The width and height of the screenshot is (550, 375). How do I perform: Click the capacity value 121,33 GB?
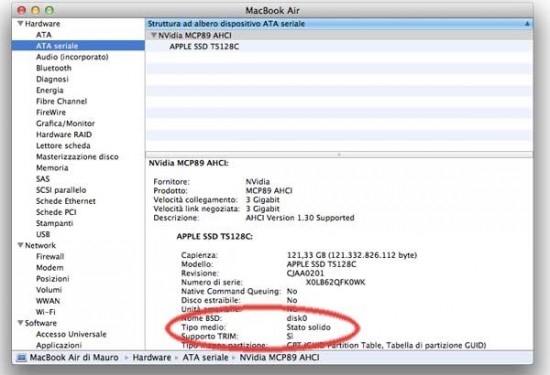click(x=307, y=255)
